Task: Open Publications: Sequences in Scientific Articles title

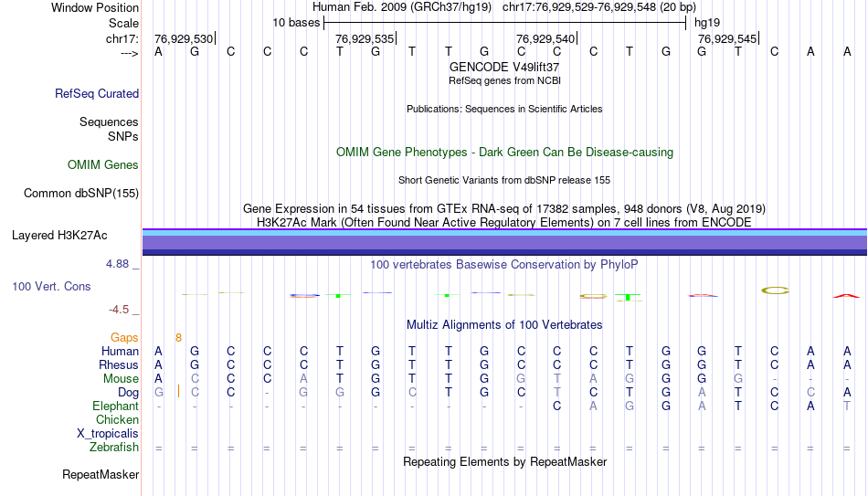Action: 504,109
